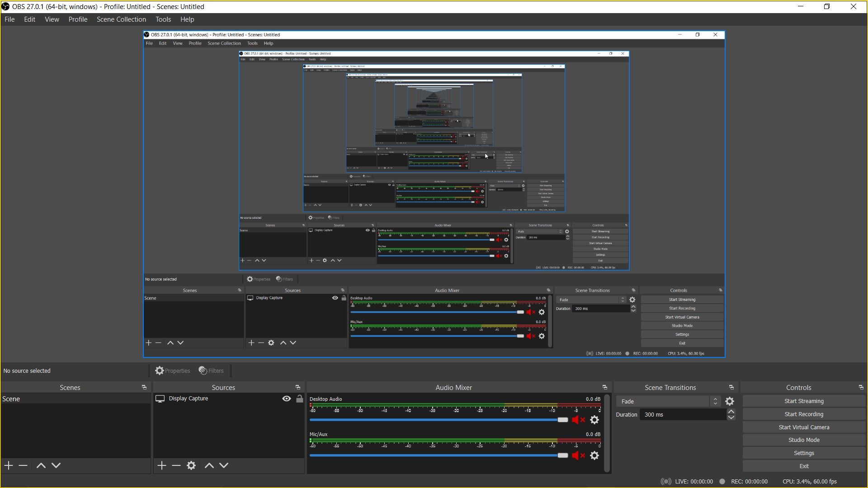Open Desktop Audio mixer settings gear
The image size is (868, 488).
click(x=595, y=420)
